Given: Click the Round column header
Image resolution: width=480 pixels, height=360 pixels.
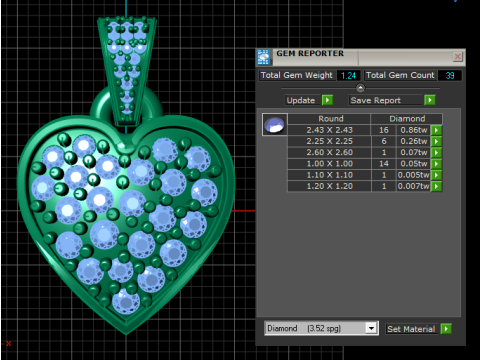Looking at the screenshot, I should pyautogui.click(x=329, y=119).
